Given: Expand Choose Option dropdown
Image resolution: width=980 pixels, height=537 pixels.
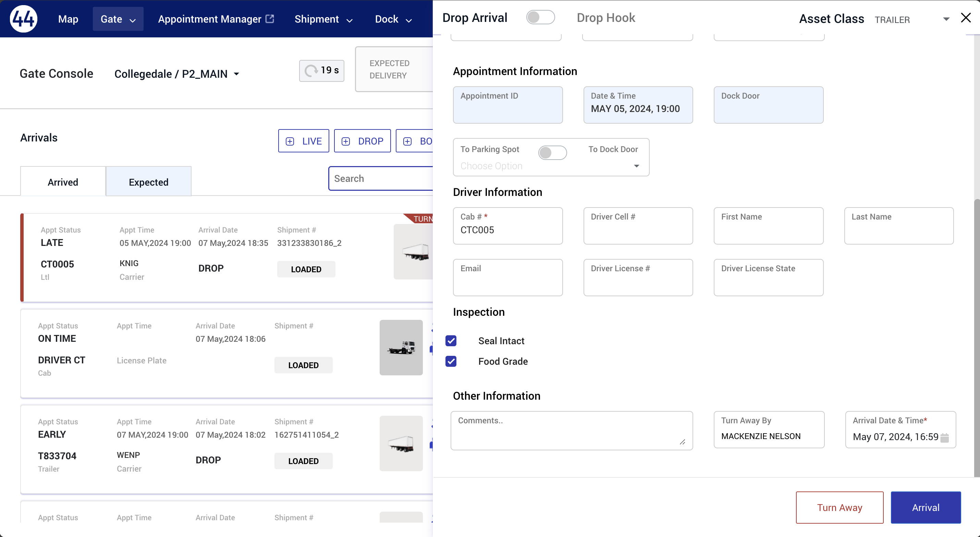Looking at the screenshot, I should click(x=551, y=166).
